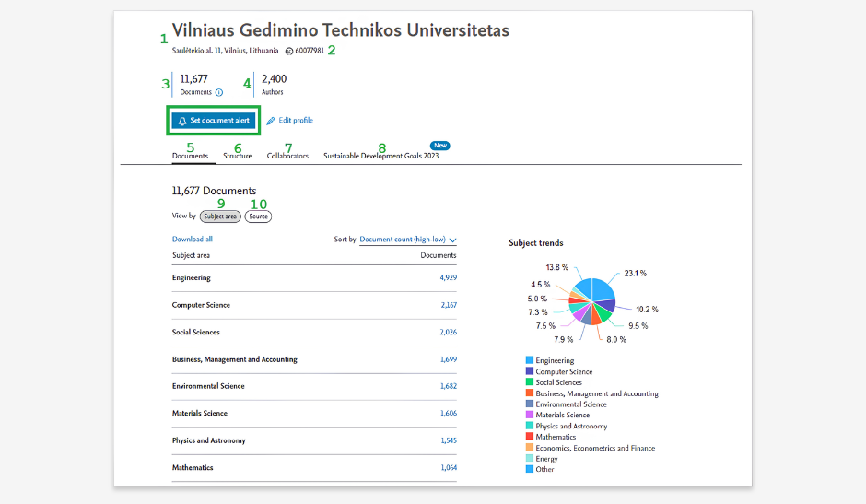Click the pencil icon for Edit profile
The width and height of the screenshot is (866, 504).
[271, 121]
